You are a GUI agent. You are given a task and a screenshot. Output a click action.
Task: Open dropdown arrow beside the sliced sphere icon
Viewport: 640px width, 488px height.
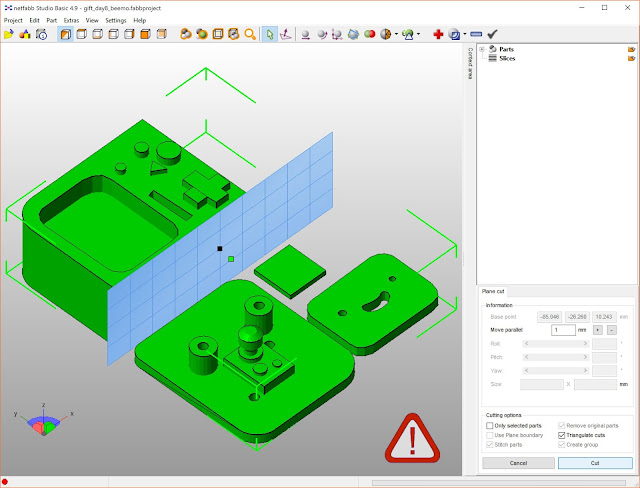pos(396,34)
